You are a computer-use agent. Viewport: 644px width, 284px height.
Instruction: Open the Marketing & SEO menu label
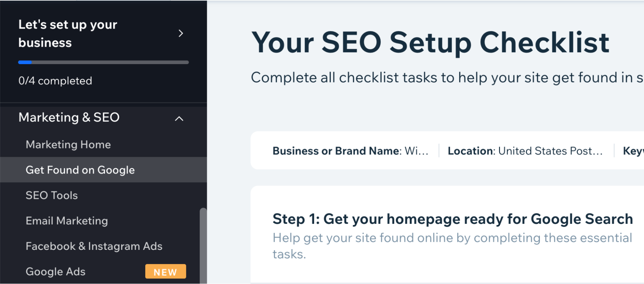coord(69,118)
